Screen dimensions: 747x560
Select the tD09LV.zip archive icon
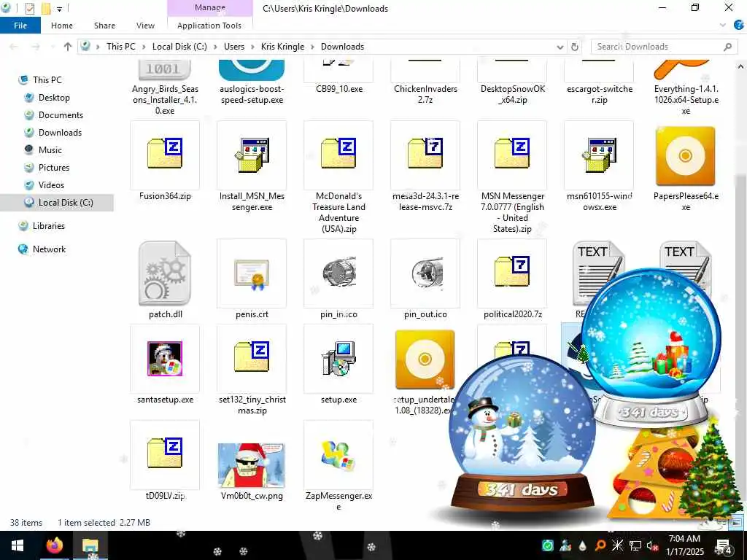click(x=165, y=454)
